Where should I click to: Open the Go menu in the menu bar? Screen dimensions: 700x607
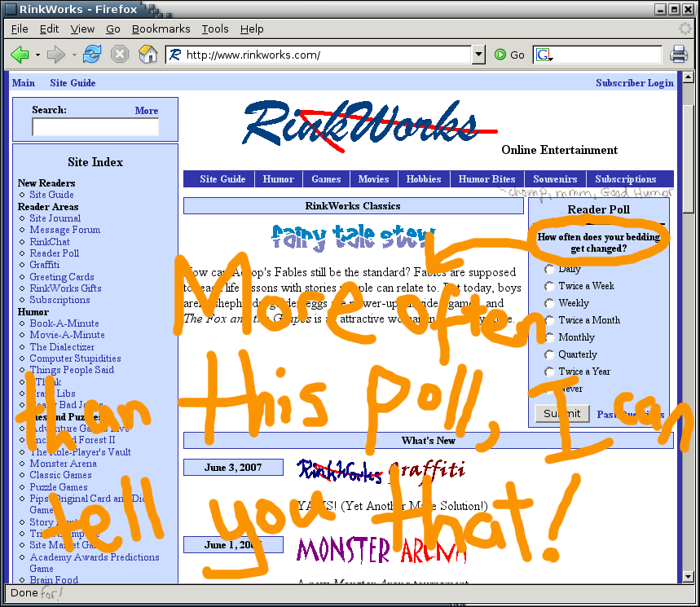tap(113, 29)
